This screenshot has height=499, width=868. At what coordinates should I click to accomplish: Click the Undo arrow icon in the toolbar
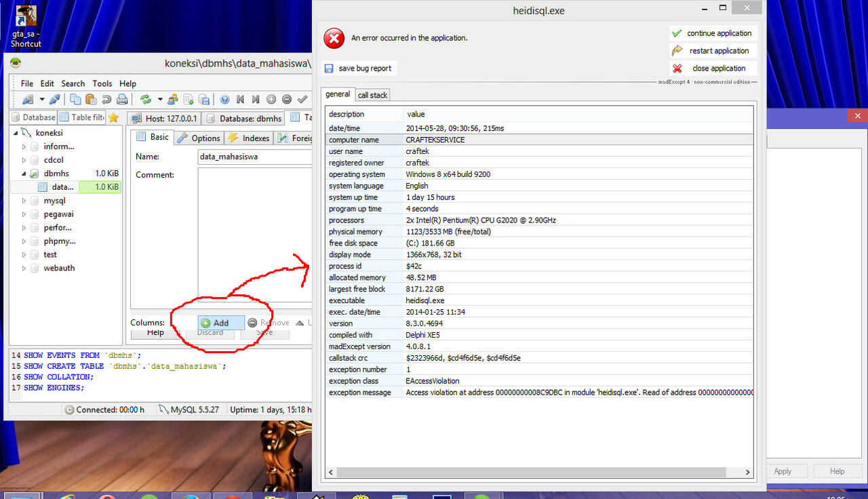106,100
